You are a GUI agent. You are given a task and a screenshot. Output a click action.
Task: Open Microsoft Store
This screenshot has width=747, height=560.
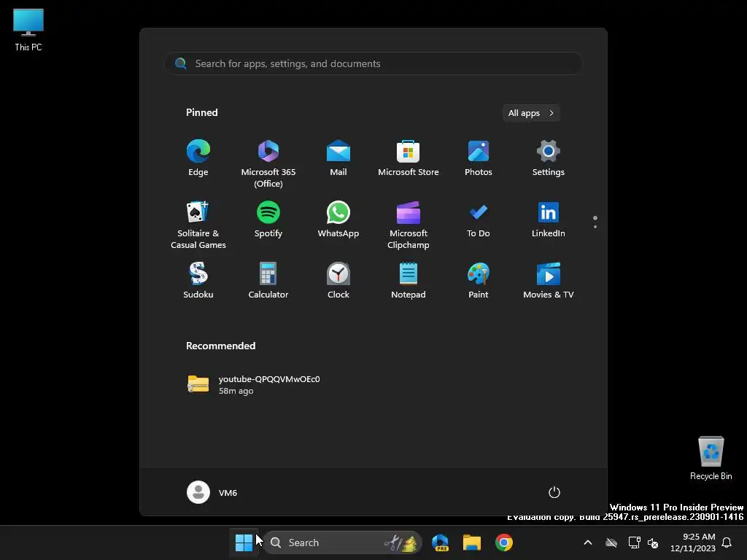[x=409, y=158]
